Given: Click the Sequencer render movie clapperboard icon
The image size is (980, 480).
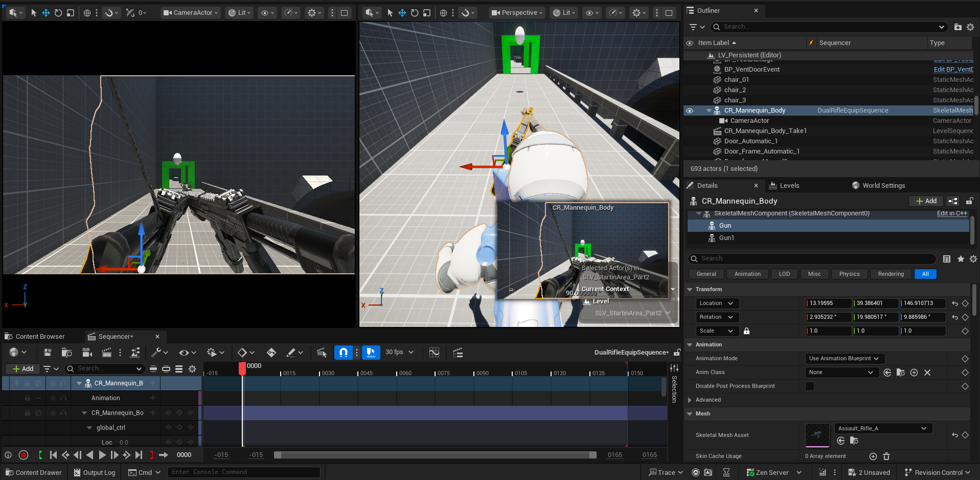Looking at the screenshot, I should coord(106,353).
